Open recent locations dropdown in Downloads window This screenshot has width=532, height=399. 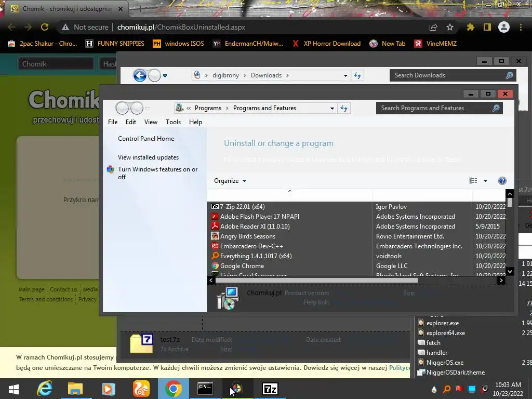point(165,76)
